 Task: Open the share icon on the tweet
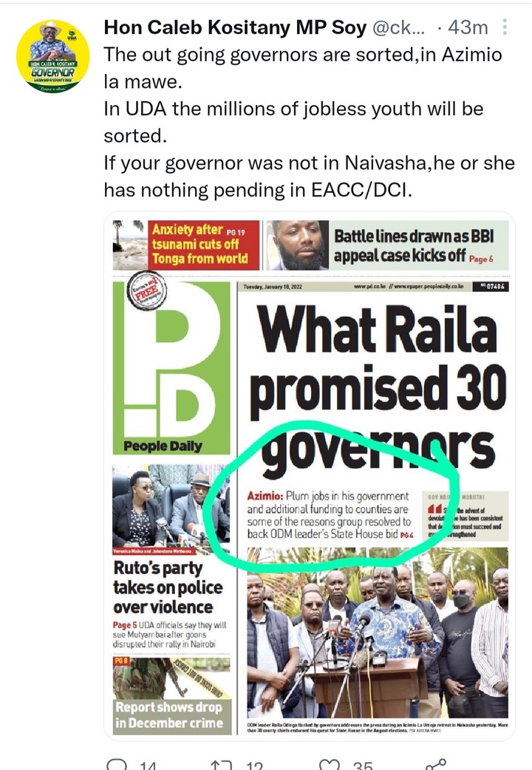pos(436,765)
